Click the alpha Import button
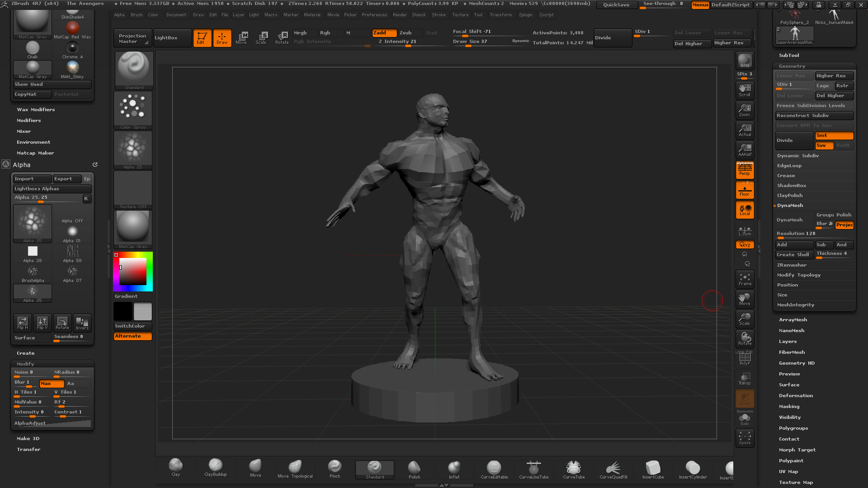 [32, 179]
